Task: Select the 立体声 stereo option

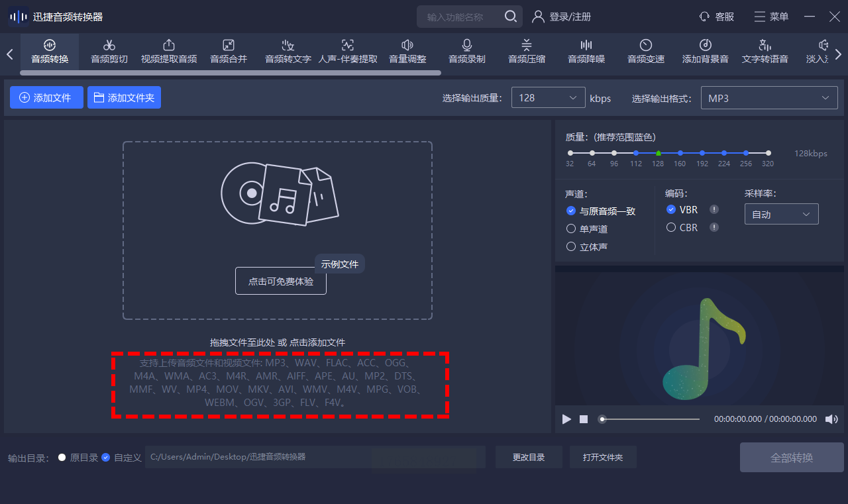Action: tap(587, 246)
